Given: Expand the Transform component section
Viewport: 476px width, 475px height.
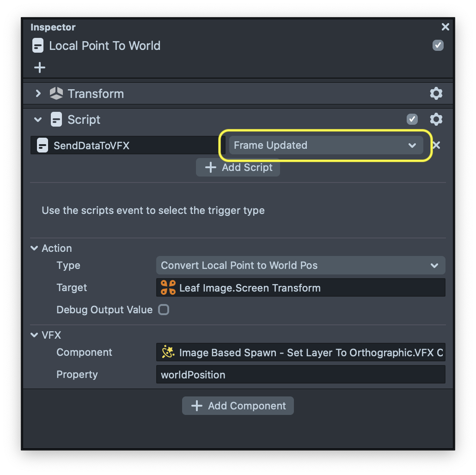Looking at the screenshot, I should tap(38, 93).
